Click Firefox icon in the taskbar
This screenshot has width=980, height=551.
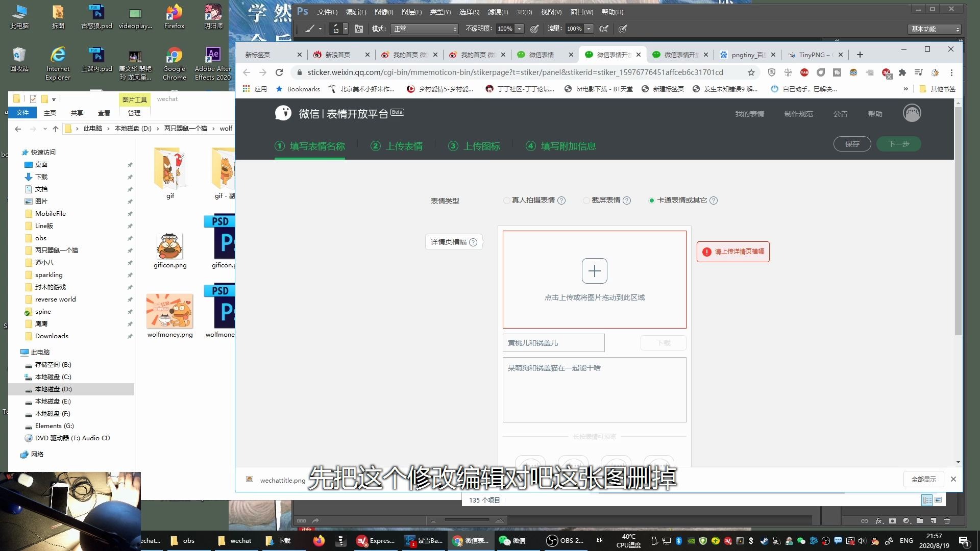[x=318, y=540]
